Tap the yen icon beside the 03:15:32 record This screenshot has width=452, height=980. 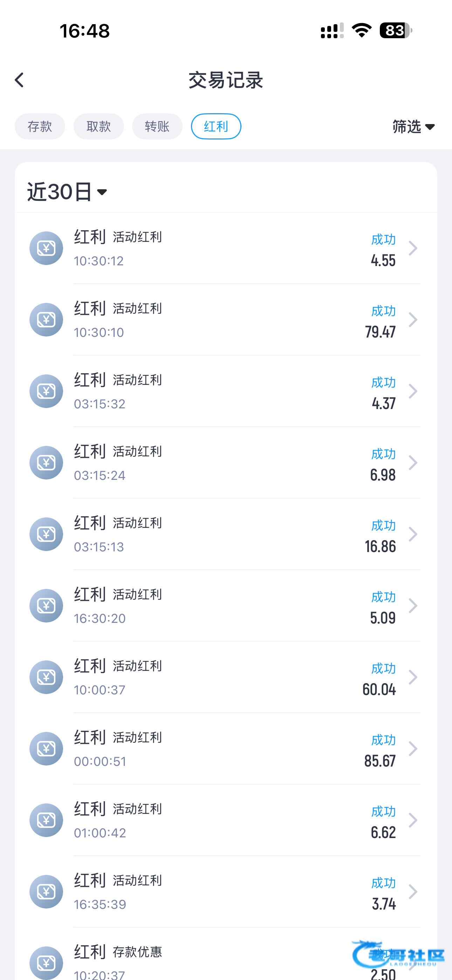(x=46, y=392)
